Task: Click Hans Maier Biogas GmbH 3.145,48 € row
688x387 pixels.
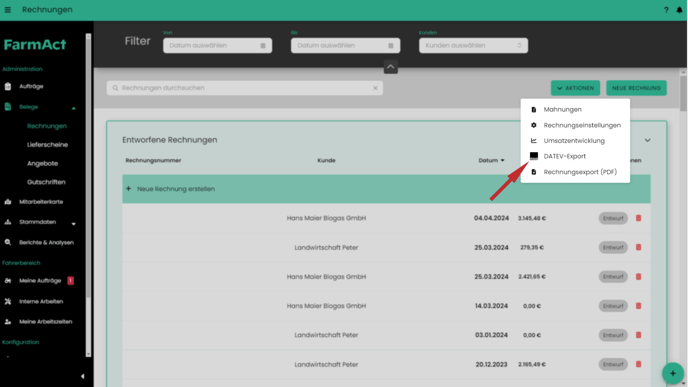Action: point(386,218)
